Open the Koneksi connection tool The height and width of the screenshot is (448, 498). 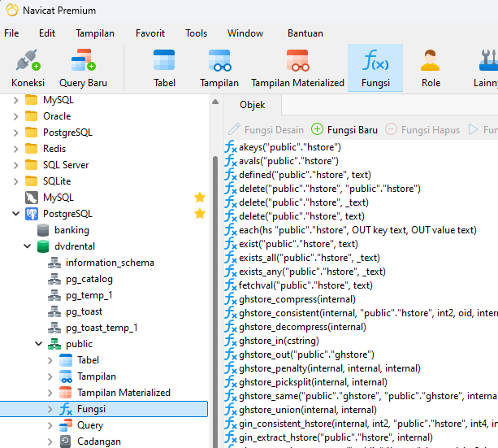click(x=28, y=68)
